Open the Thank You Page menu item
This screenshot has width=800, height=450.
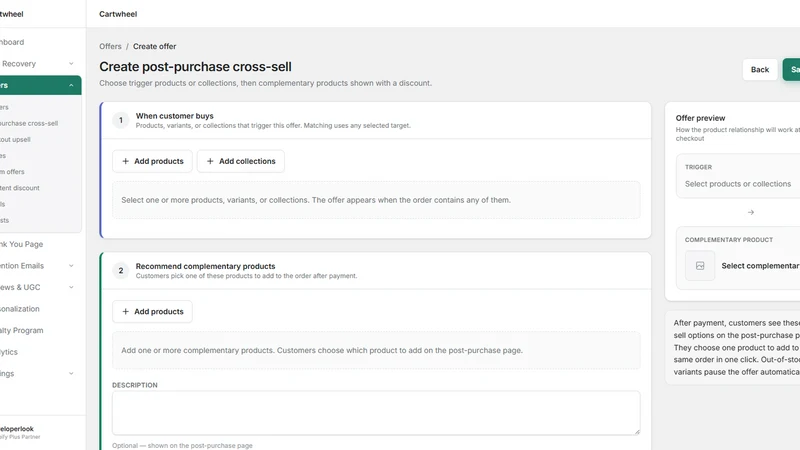click(21, 244)
